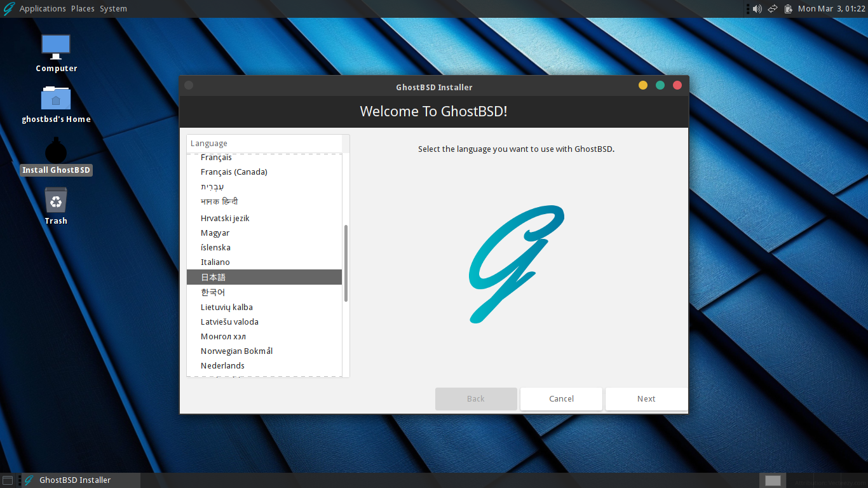Open the network arrows icon in system tray

click(x=772, y=8)
